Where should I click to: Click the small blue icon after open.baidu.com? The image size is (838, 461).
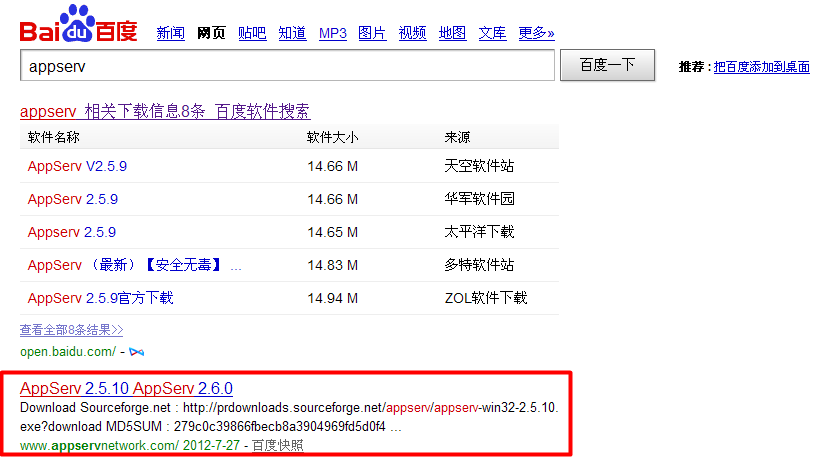137,352
